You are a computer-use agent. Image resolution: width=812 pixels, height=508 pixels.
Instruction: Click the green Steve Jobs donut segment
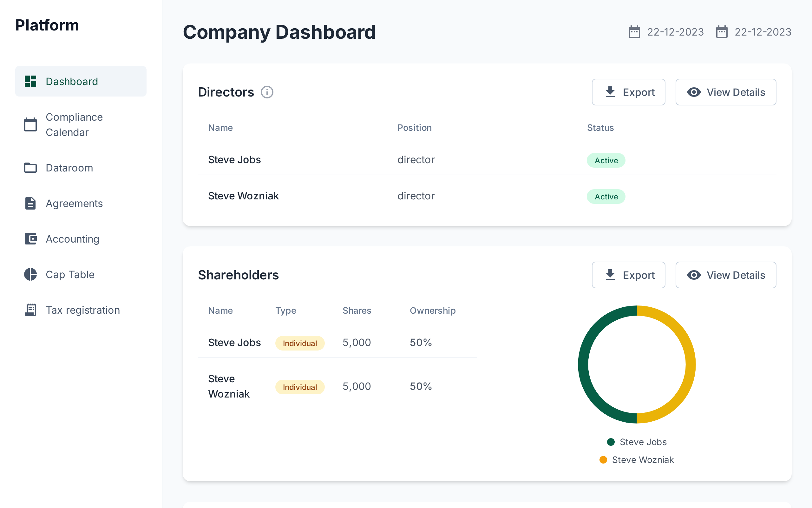coord(583,364)
